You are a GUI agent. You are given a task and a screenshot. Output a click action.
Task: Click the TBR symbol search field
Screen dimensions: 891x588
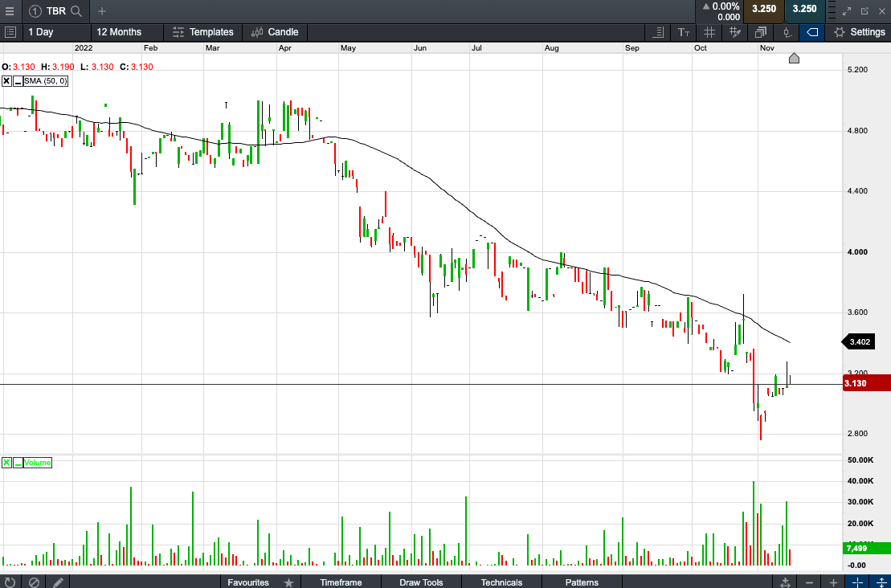coord(55,11)
